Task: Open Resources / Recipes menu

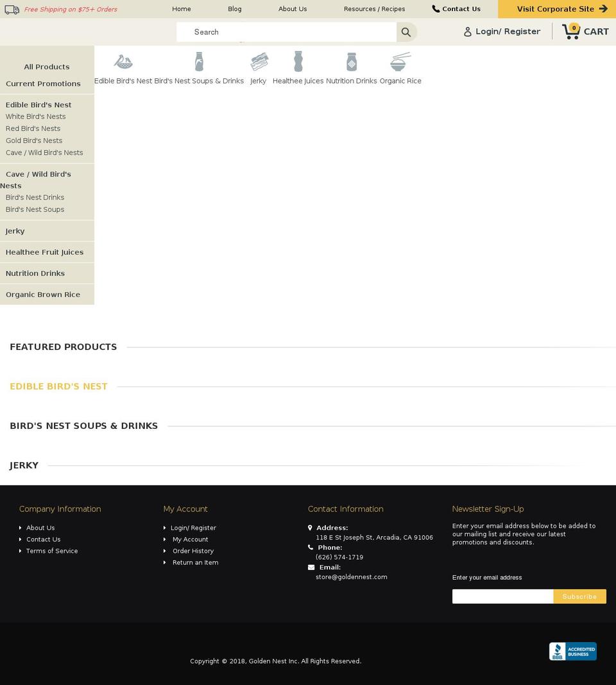Action: [374, 9]
